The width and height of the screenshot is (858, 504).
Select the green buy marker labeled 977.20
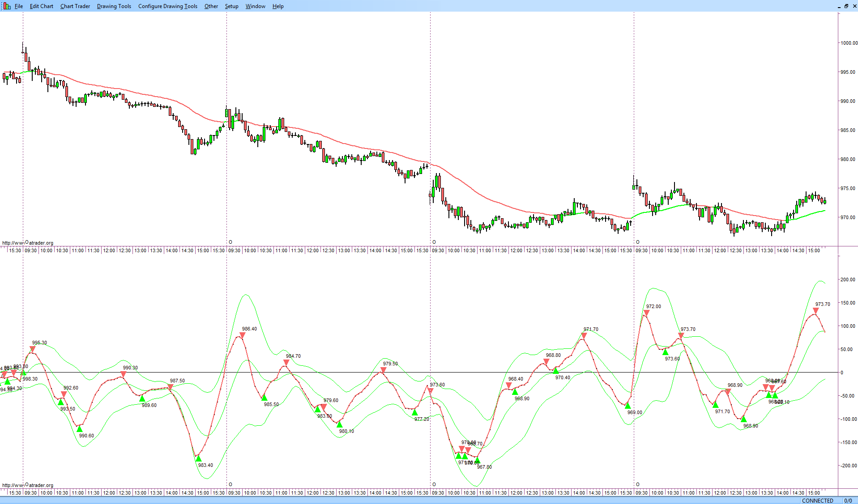pyautogui.click(x=415, y=413)
